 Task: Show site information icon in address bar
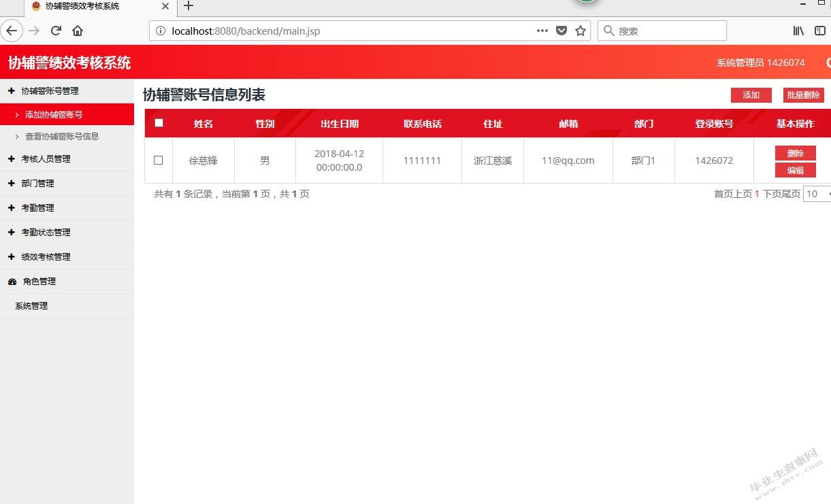(160, 31)
